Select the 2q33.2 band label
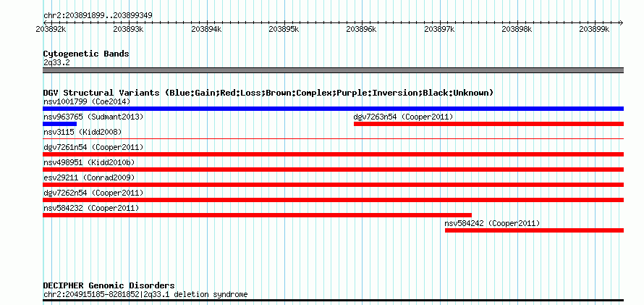Image resolution: width=644 pixels, height=305 pixels. pos(56,62)
